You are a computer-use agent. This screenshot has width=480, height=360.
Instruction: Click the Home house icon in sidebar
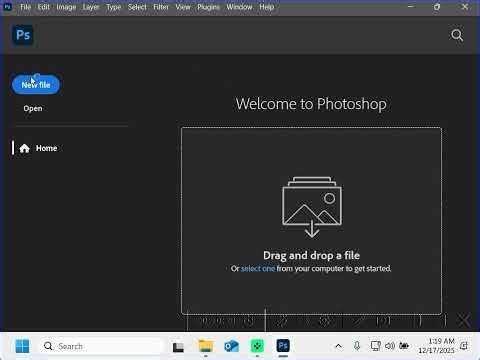tap(24, 148)
